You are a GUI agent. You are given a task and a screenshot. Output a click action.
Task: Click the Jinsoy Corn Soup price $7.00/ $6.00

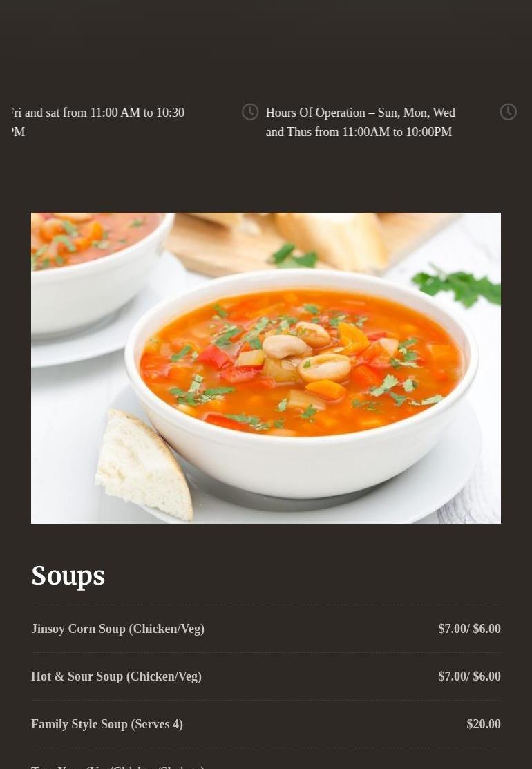tap(469, 629)
